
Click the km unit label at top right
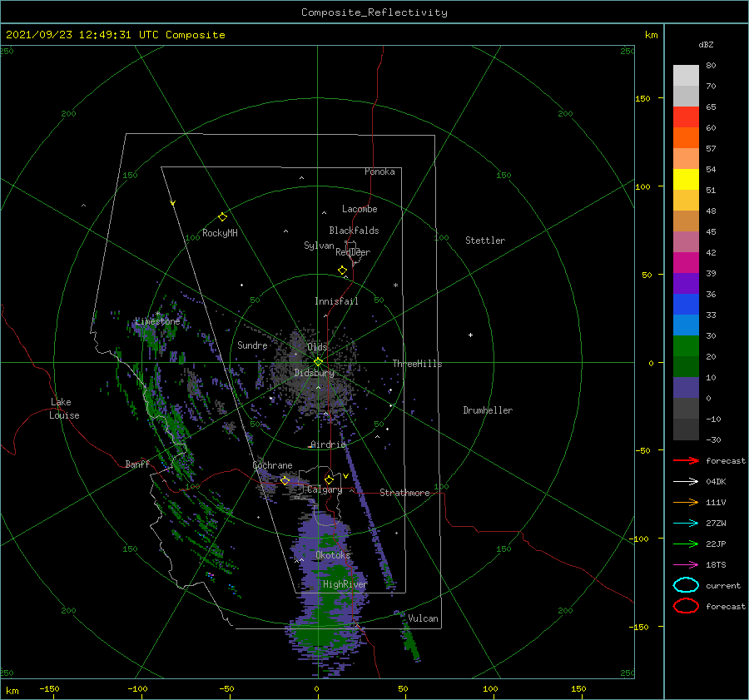pyautogui.click(x=651, y=35)
